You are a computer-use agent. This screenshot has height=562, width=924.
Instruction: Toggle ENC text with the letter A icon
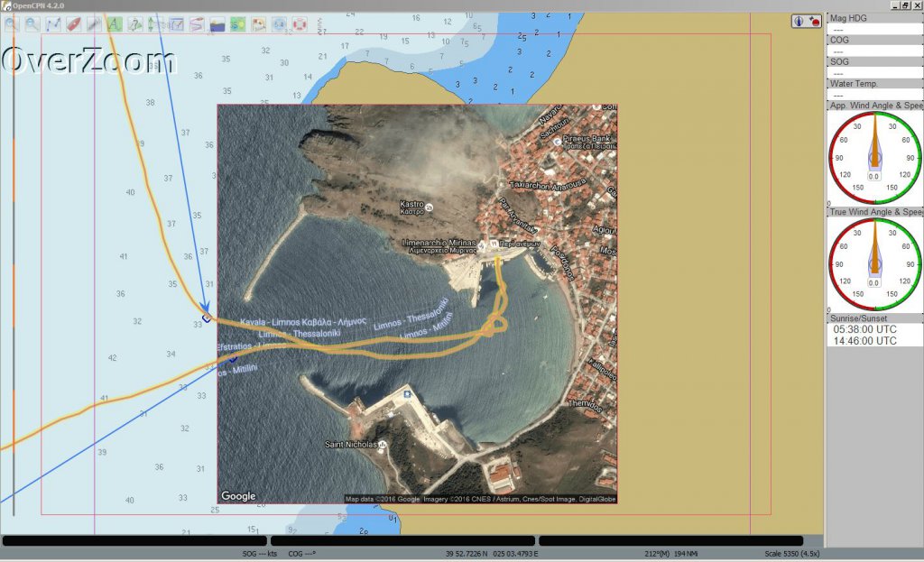point(115,23)
